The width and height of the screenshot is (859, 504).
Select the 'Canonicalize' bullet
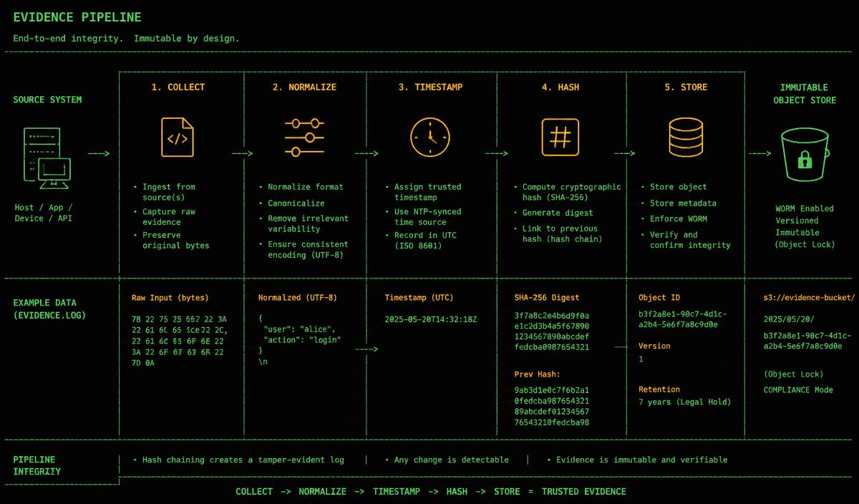click(291, 203)
